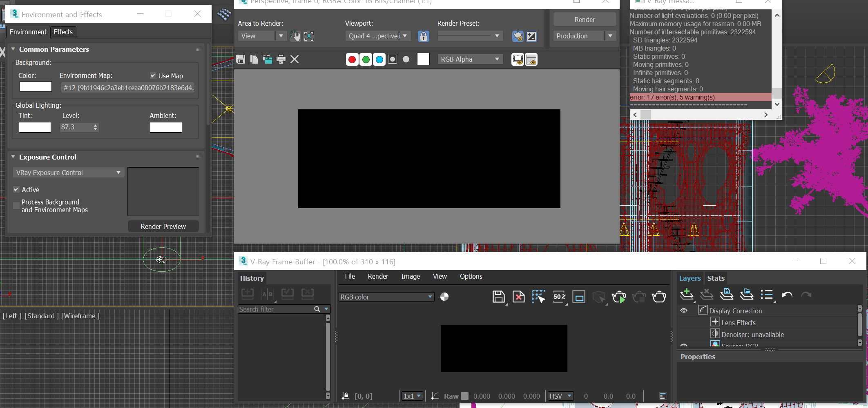Toggle the blue channel button
Image resolution: width=868 pixels, height=408 pixels.
click(x=379, y=59)
